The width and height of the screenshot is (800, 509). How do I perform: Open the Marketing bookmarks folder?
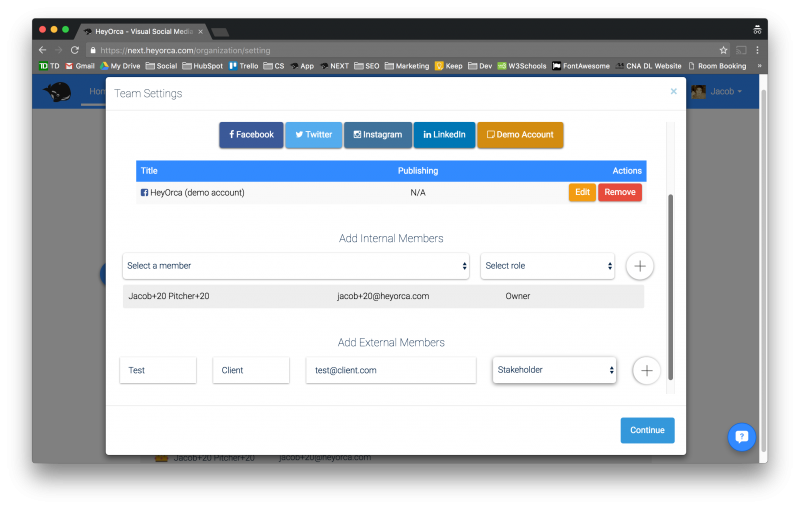tap(407, 66)
